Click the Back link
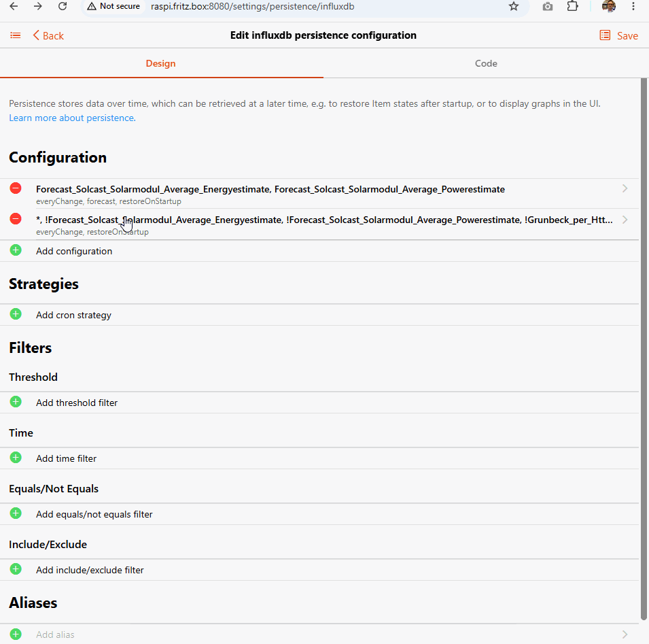 48,35
